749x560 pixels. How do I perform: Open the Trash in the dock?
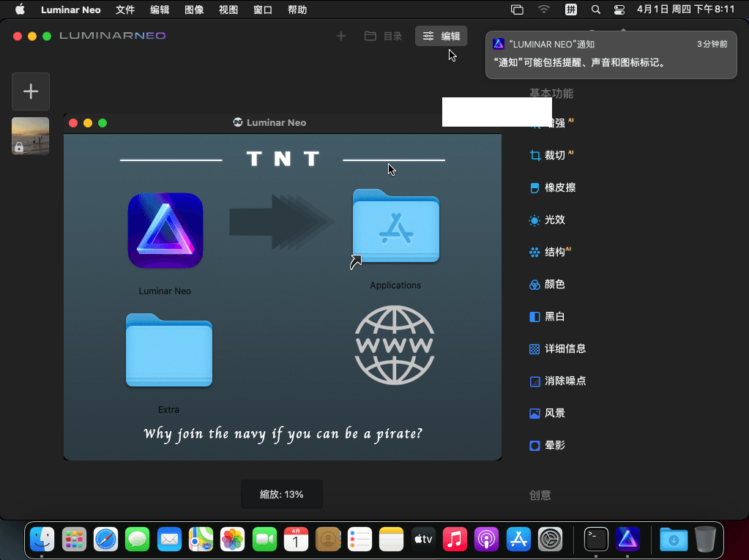click(705, 540)
